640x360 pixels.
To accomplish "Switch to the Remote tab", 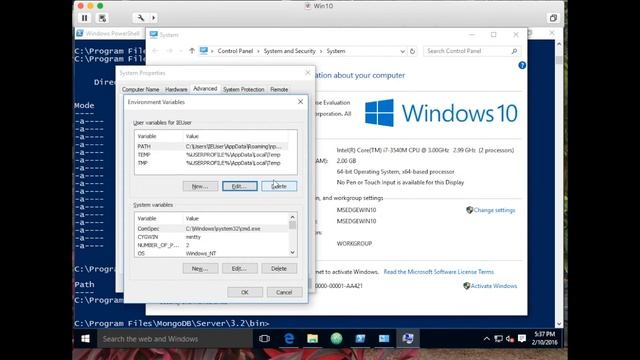I will click(279, 89).
